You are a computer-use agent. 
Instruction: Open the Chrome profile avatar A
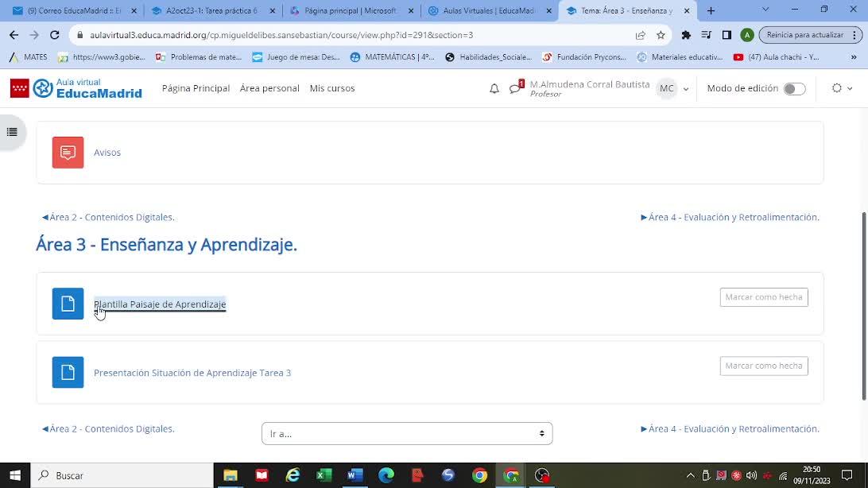746,35
